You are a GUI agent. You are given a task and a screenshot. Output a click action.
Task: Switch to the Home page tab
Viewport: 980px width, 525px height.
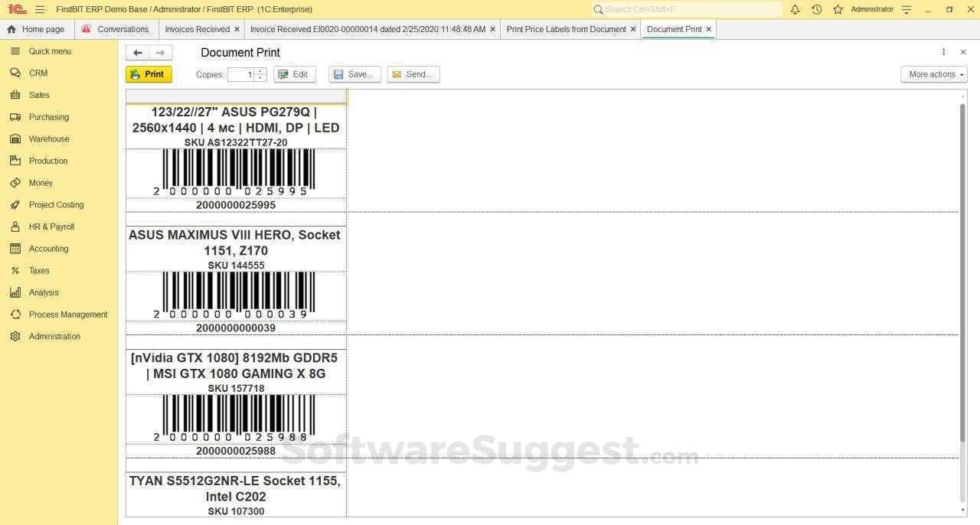point(37,29)
